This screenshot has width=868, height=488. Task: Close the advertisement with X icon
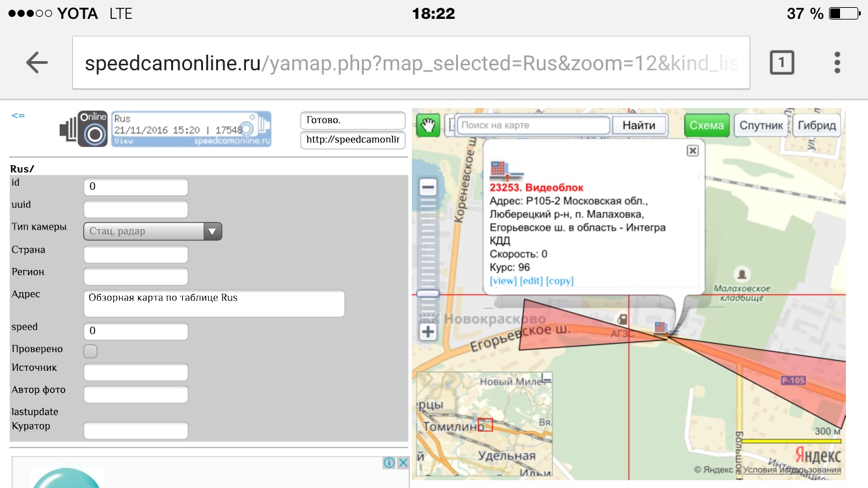(403, 463)
